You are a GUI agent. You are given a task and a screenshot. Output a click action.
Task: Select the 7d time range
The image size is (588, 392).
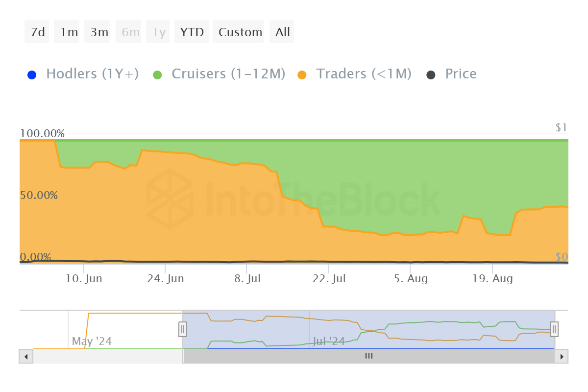[x=37, y=32]
